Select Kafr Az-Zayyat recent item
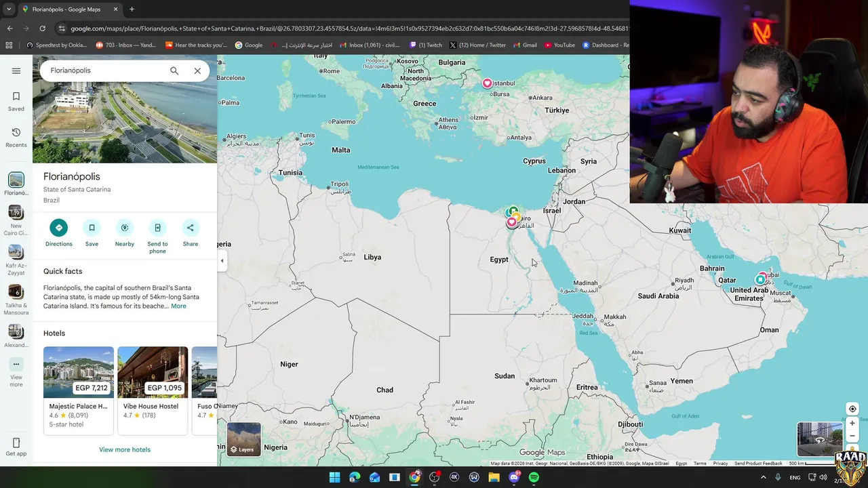This screenshot has height=488, width=868. [x=16, y=260]
